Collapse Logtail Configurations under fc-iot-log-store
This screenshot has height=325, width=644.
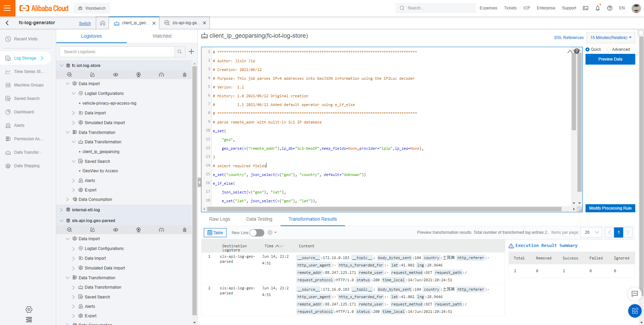click(74, 94)
